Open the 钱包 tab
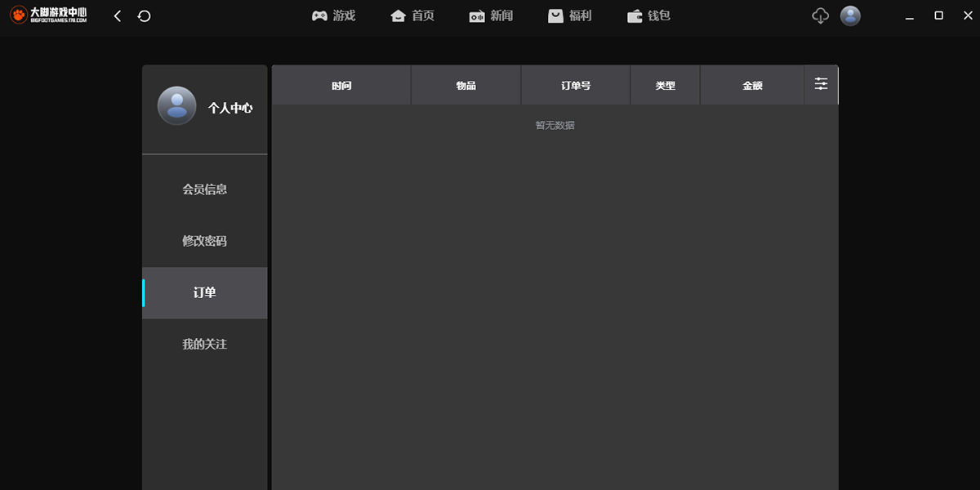The image size is (980, 490). click(648, 16)
